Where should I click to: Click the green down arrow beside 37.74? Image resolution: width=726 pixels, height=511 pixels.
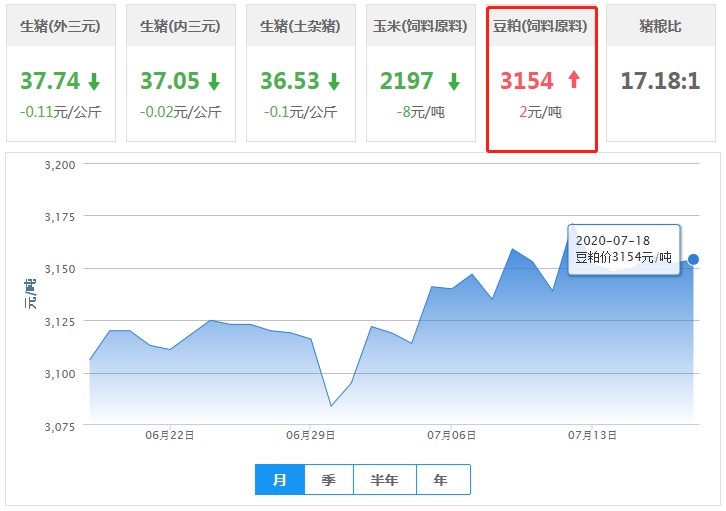93,81
